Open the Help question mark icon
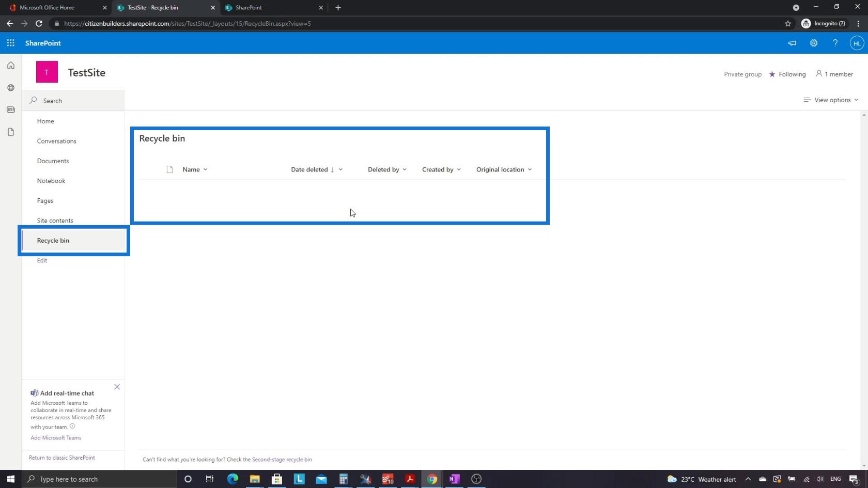Image resolution: width=868 pixels, height=488 pixels. point(835,43)
